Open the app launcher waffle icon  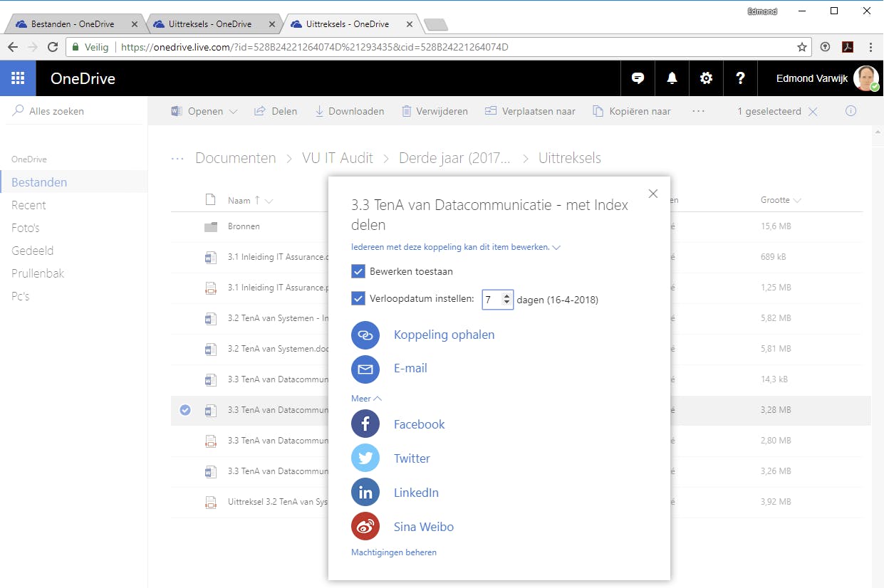pyautogui.click(x=18, y=78)
